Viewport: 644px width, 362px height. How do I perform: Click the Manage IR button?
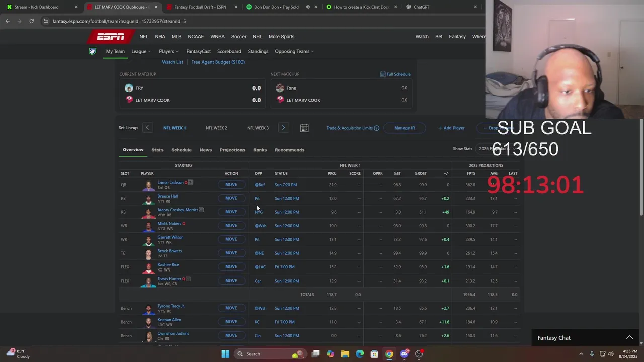point(405,128)
